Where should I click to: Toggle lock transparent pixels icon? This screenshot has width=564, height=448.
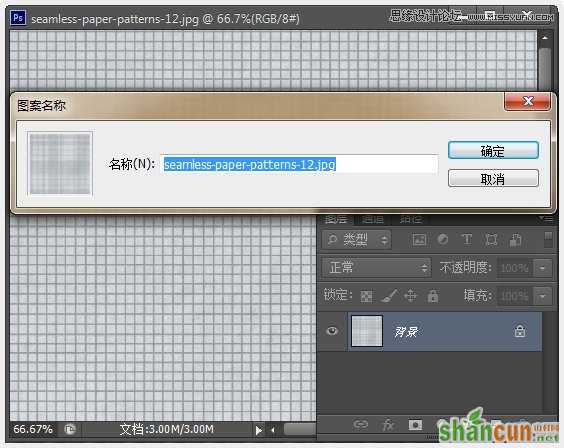(367, 296)
